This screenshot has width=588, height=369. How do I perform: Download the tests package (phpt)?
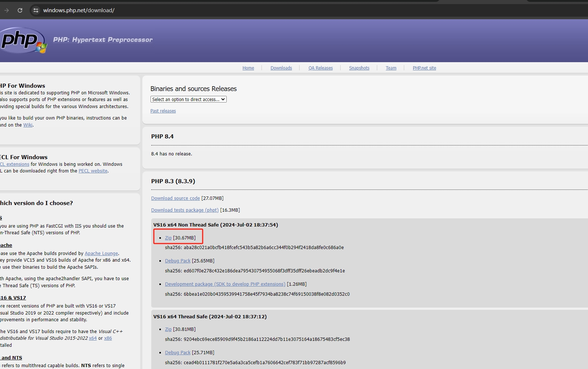click(185, 210)
